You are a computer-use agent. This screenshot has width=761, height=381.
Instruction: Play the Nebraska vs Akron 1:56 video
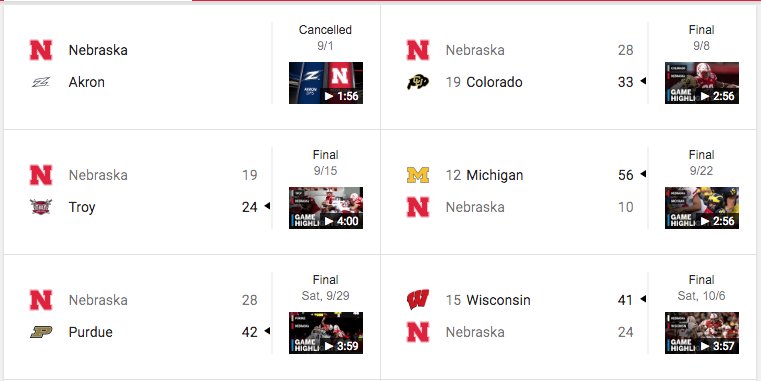(326, 83)
